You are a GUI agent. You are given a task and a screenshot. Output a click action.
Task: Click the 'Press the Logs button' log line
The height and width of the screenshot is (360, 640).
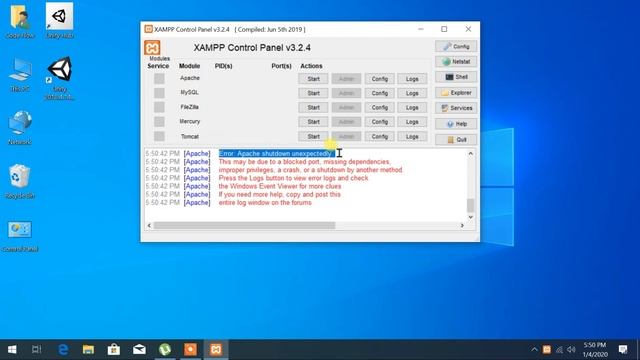coord(293,178)
